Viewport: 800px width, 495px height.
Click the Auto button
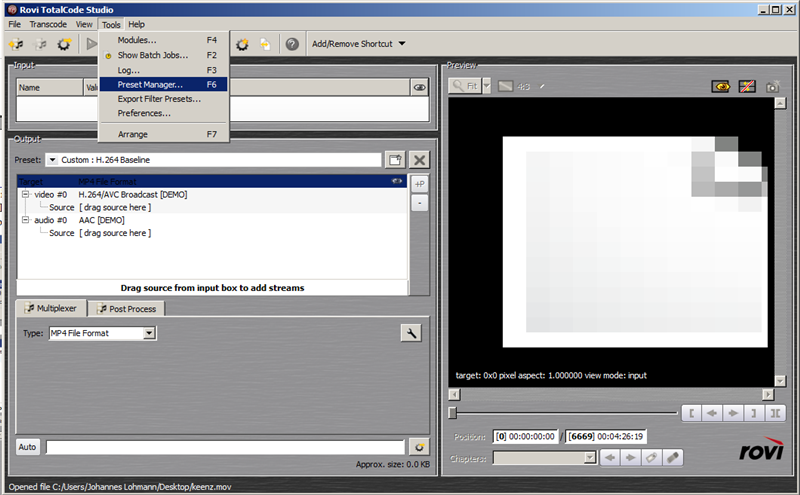coord(27,447)
